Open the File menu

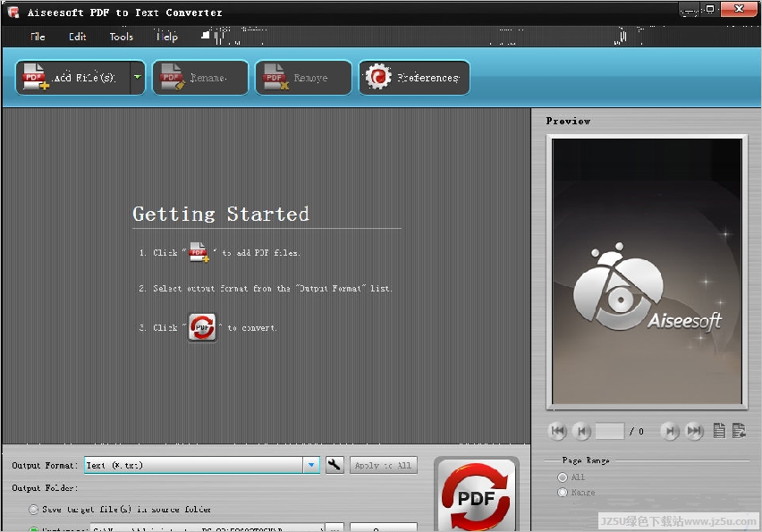tap(38, 37)
